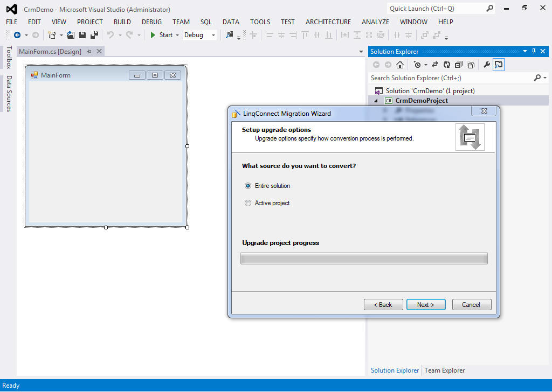Click the Upgrade project progress bar
Image resolution: width=552 pixels, height=392 pixels.
[364, 258]
